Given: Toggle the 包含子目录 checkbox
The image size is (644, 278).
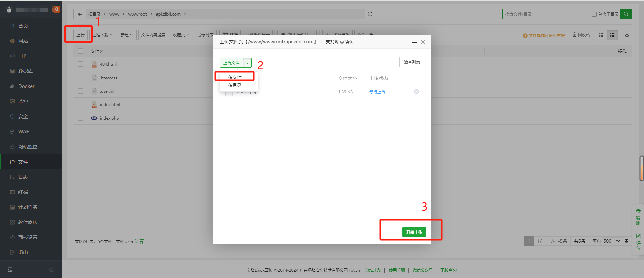Looking at the screenshot, I should tap(594, 14).
